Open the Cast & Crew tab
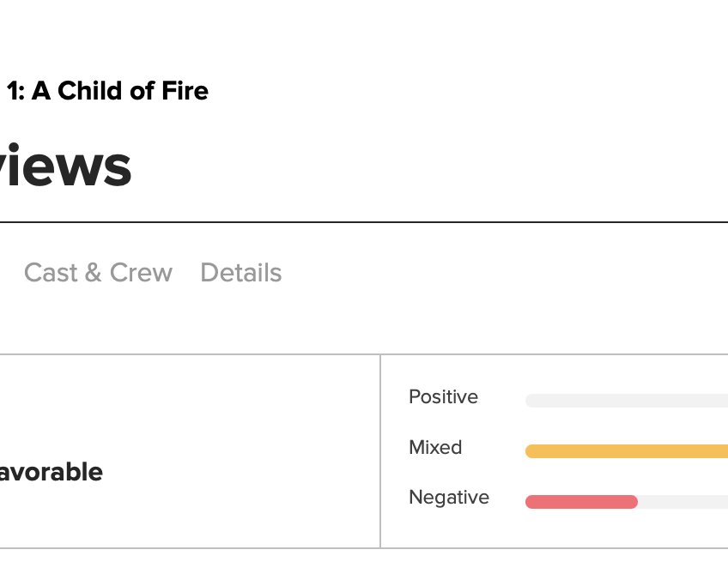728x580 pixels. pos(98,273)
